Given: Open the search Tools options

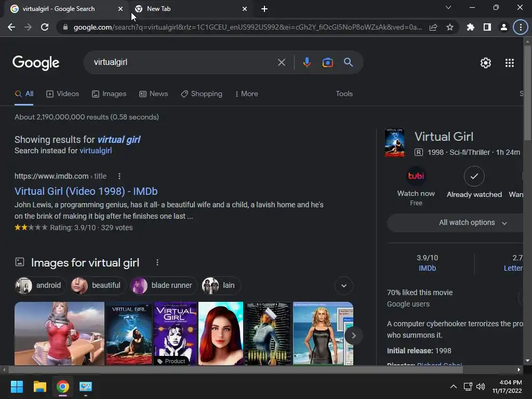Looking at the screenshot, I should tap(344, 94).
